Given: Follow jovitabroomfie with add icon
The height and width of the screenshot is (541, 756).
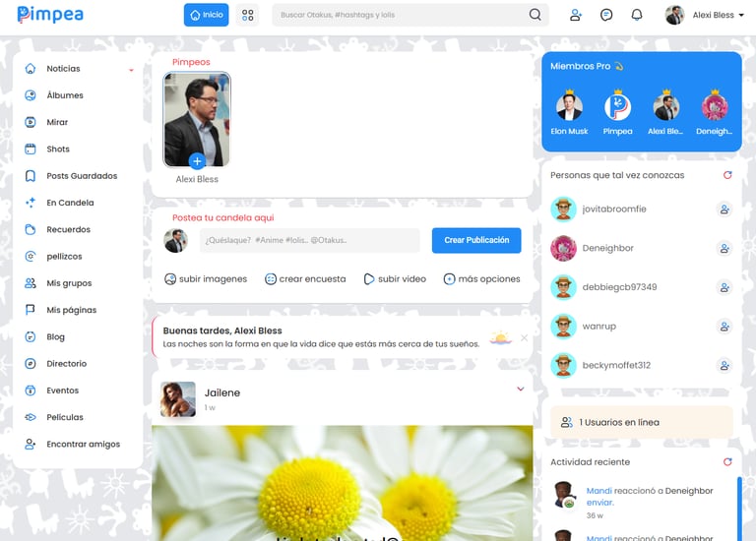Looking at the screenshot, I should tap(724, 210).
